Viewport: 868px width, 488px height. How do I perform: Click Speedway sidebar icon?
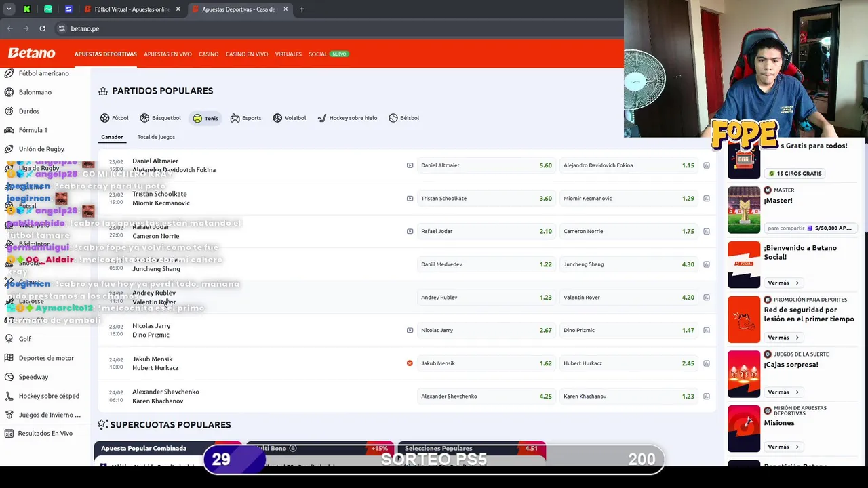point(9,377)
